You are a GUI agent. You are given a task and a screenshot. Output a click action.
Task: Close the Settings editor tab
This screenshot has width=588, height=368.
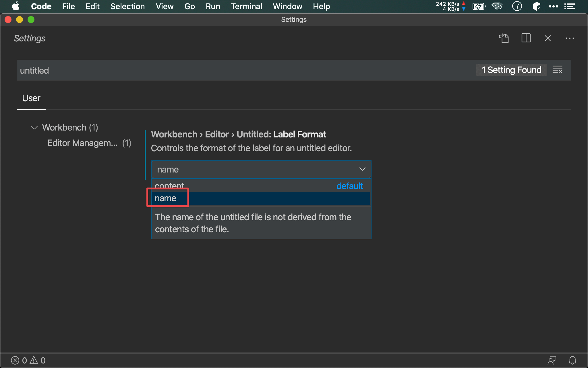tap(548, 38)
